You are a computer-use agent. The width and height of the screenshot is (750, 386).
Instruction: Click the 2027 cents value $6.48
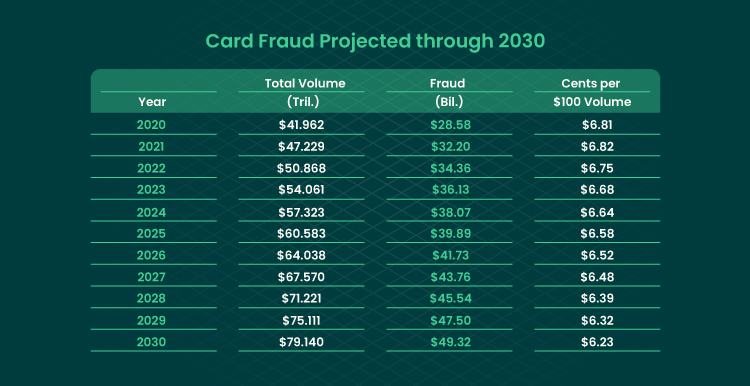(x=597, y=277)
